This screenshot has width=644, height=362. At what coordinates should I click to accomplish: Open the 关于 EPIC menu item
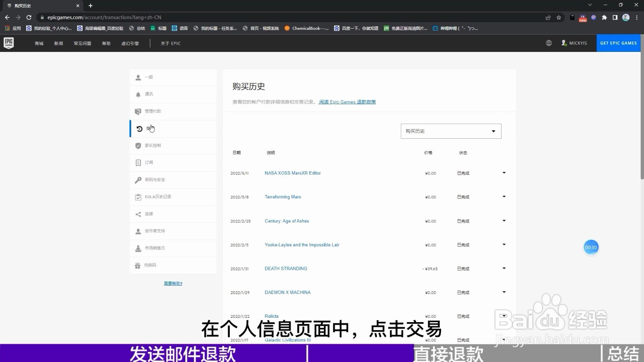click(171, 43)
